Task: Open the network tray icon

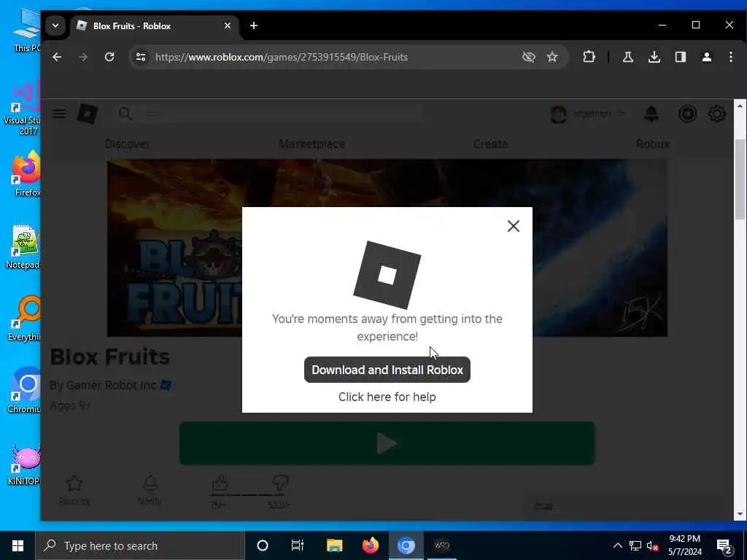Action: [635, 545]
